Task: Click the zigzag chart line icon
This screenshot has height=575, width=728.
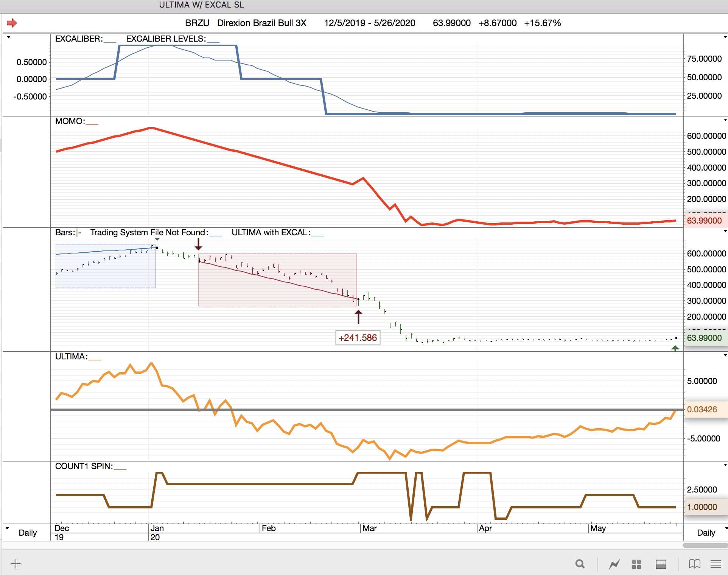Action: tap(614, 564)
